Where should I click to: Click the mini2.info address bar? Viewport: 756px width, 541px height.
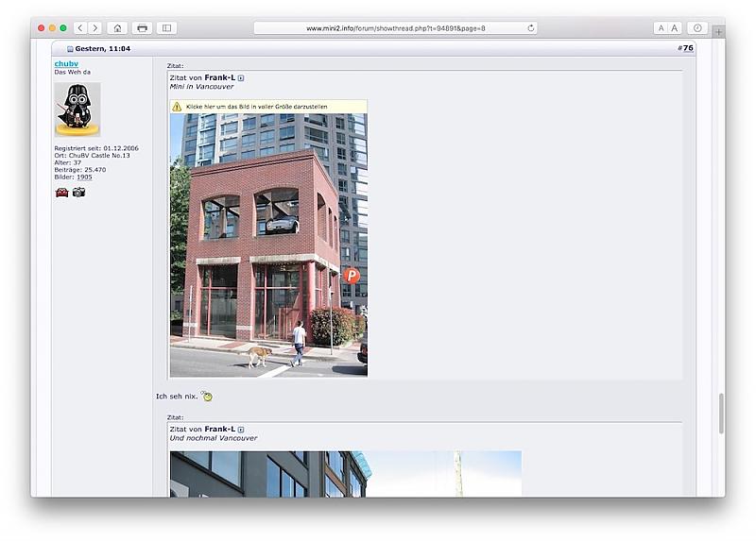(x=395, y=28)
